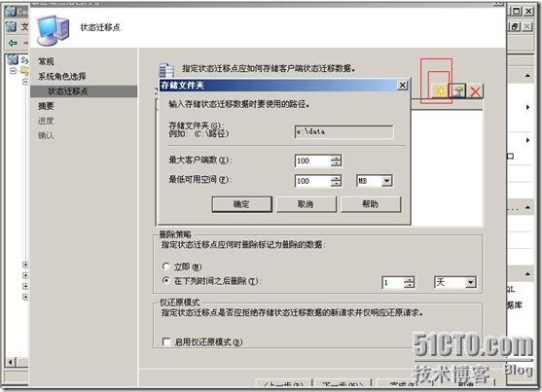Click the left scroll arrow in console tree
The width and height of the screenshot is (542, 392).
click(11, 362)
